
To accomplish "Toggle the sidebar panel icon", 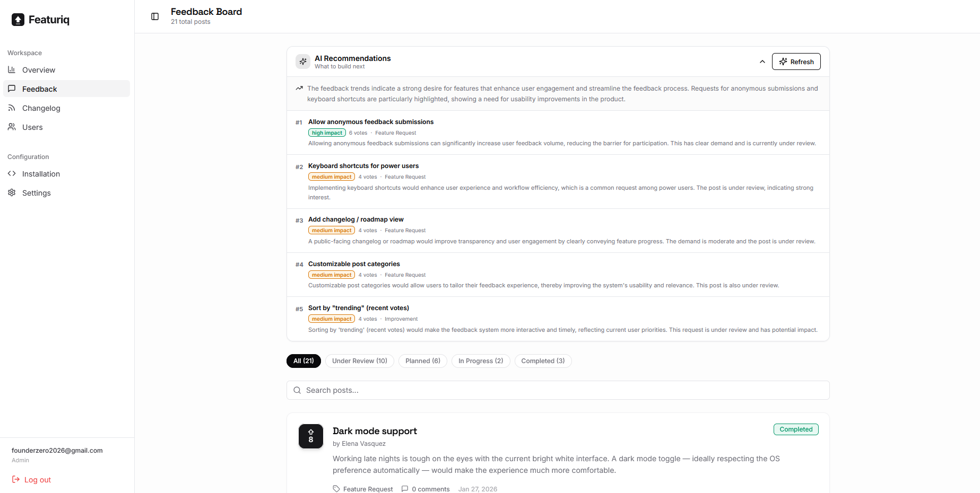I will [x=155, y=16].
